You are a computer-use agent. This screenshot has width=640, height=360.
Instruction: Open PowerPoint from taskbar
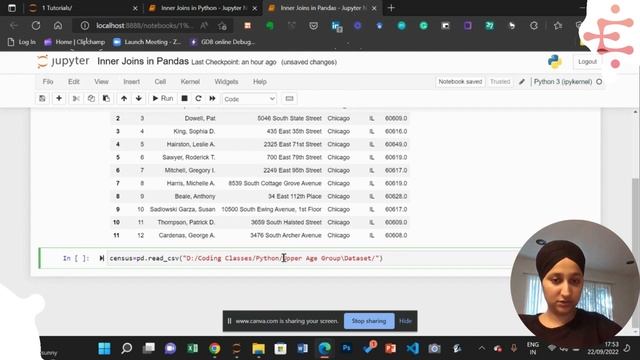click(x=391, y=349)
